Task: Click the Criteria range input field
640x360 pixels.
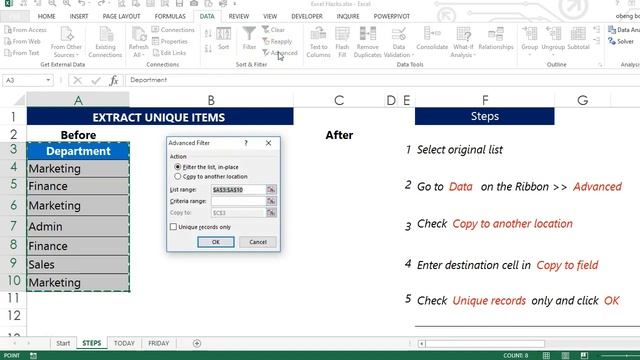Action: (x=238, y=201)
